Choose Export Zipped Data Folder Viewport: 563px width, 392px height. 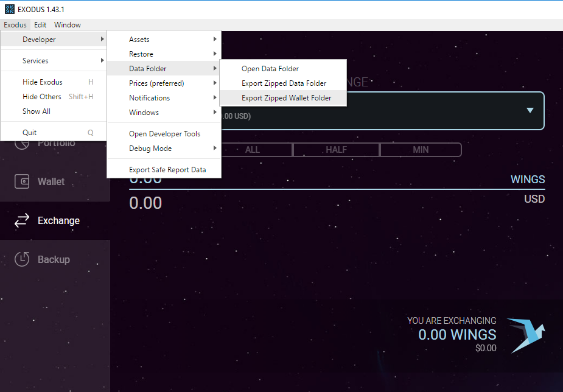[283, 83]
